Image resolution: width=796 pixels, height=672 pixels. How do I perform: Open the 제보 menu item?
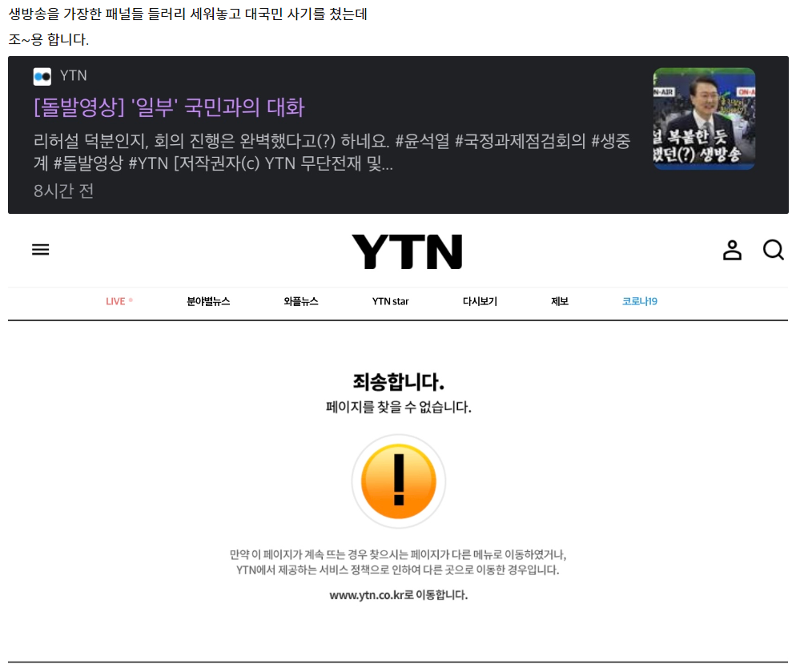(560, 301)
